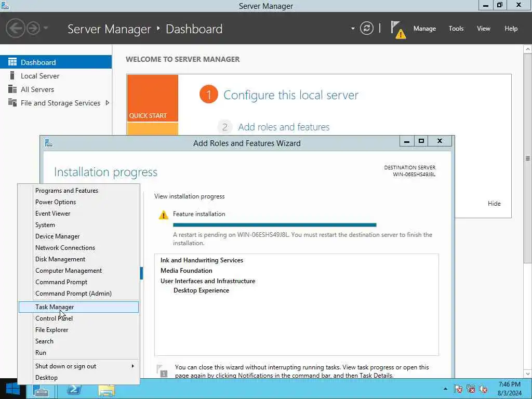This screenshot has width=532, height=399.
Task: Click the Local Server icon in sidebar
Action: click(x=12, y=75)
